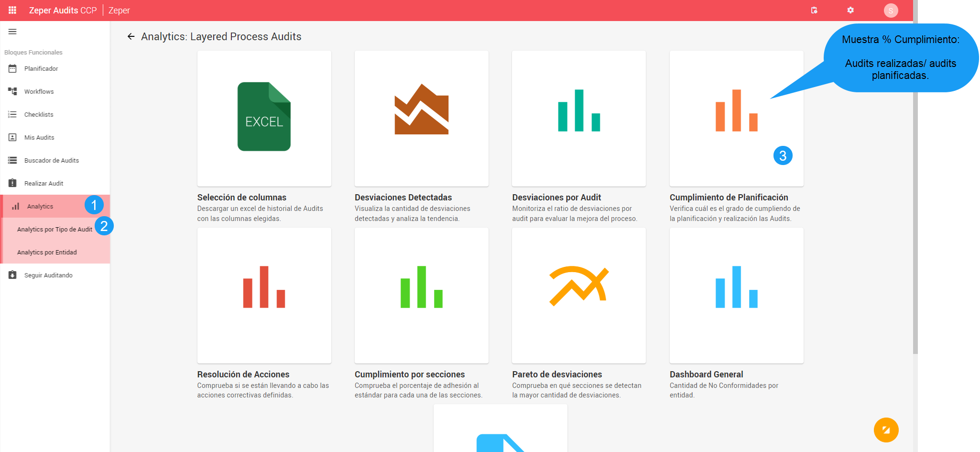The height and width of the screenshot is (452, 980).
Task: Open the green EXCEL file card
Action: [264, 119]
